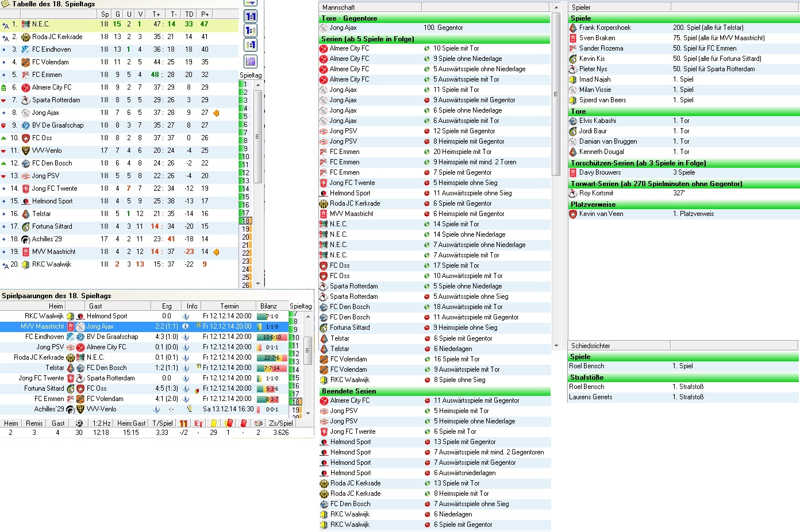Open info icon for RKC Waalwijk vs Helmond Sport
Viewport: 800px width, 532px height.
click(x=186, y=316)
